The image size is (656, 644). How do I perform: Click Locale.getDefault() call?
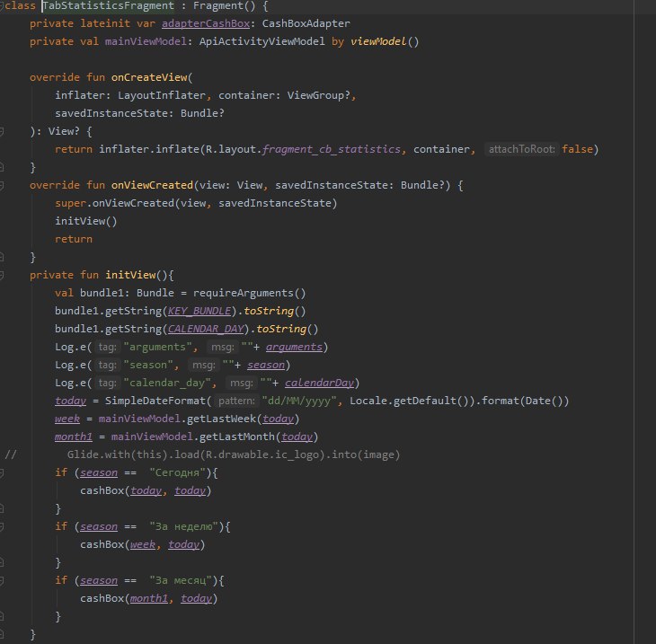(409, 401)
